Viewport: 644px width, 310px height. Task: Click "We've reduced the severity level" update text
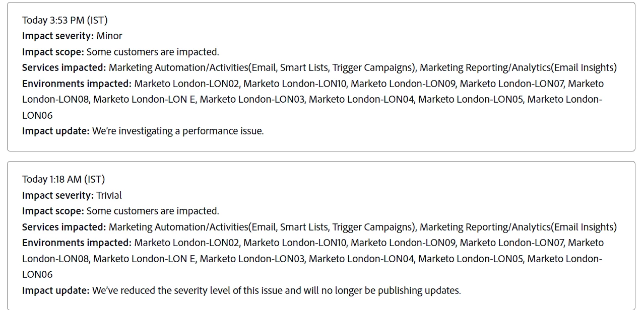coord(277,290)
